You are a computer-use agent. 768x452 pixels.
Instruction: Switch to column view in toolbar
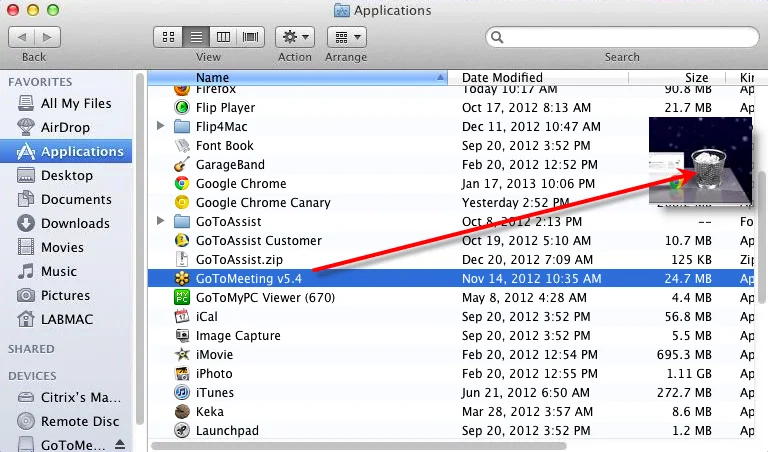224,36
